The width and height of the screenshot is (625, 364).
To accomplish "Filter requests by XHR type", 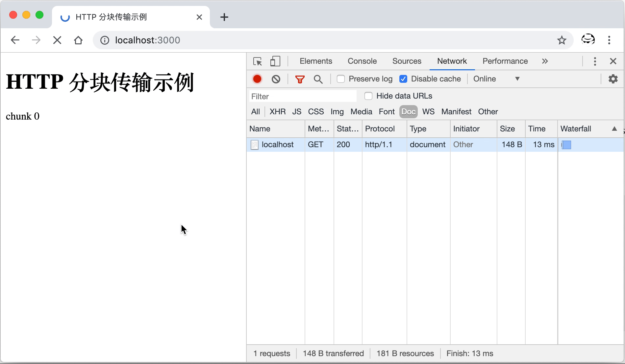I will tap(277, 112).
